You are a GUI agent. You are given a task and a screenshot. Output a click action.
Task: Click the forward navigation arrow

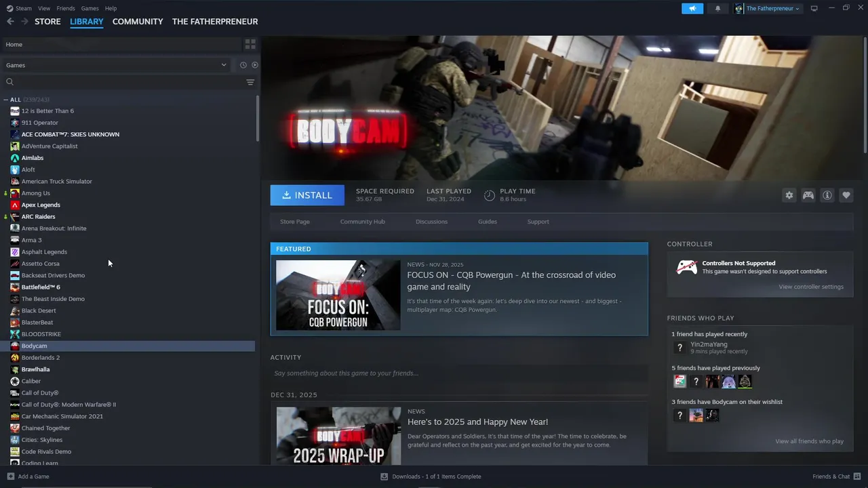coord(24,22)
